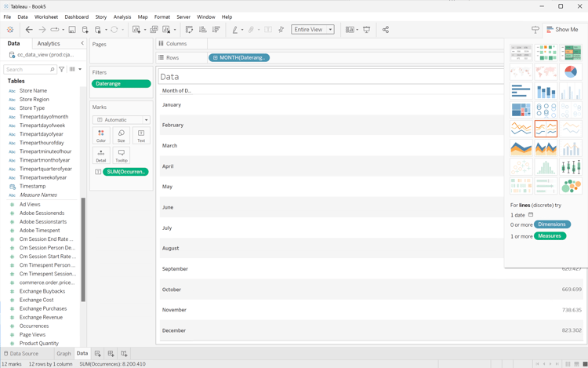Collapse the Data pane with chevron
This screenshot has height=368, width=588.
(x=82, y=43)
